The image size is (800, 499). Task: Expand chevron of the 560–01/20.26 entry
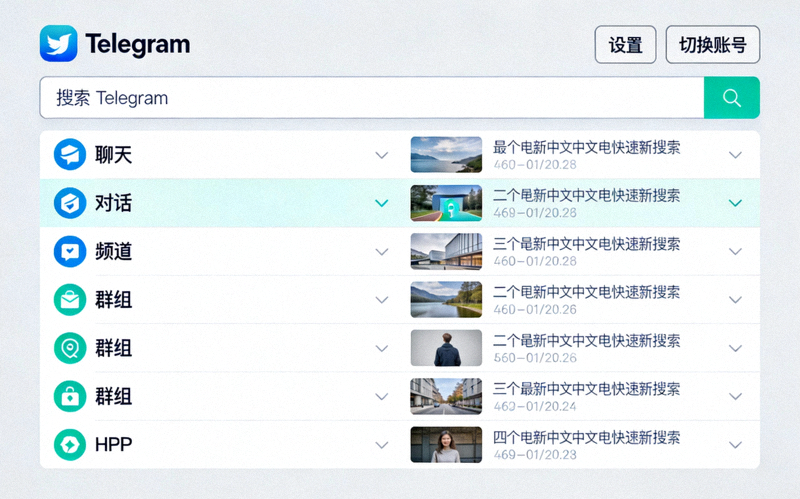pos(735,348)
